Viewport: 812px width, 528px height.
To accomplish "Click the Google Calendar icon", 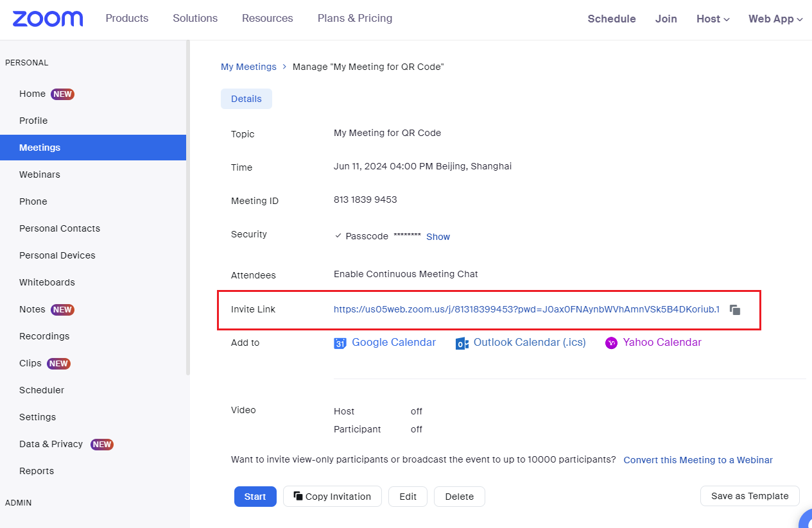I will point(340,343).
